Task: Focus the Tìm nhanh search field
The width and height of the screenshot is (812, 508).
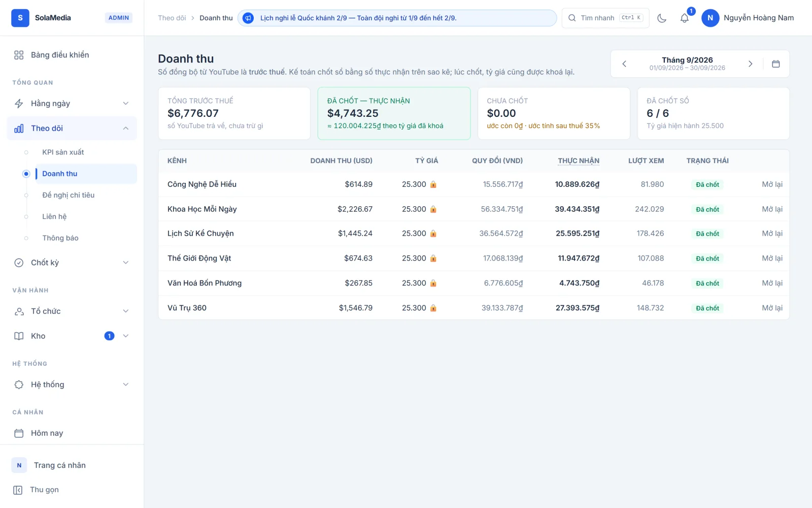Action: pos(605,18)
